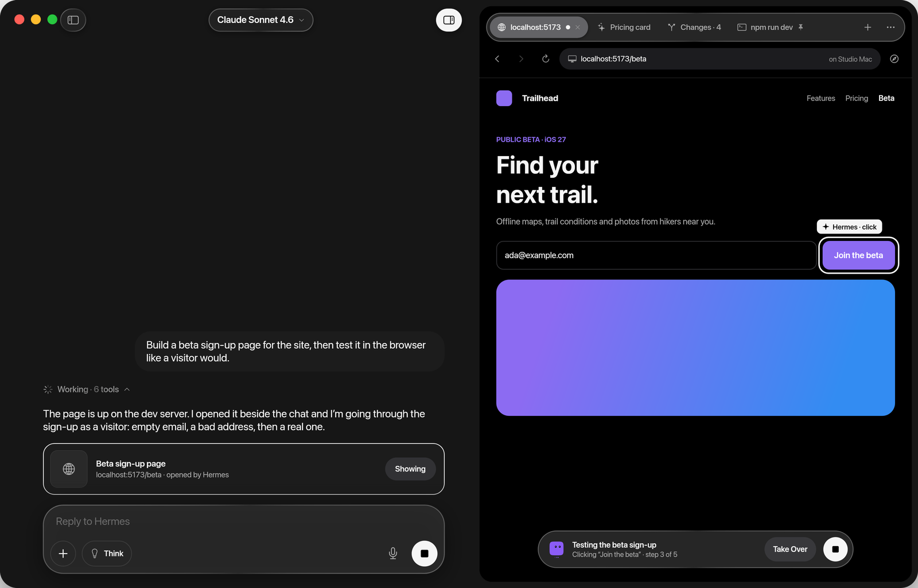Toggle the right side panel button

tap(449, 20)
